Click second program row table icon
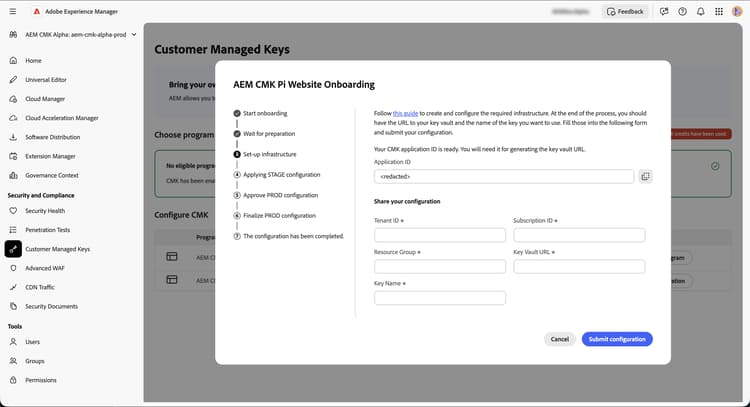This screenshot has height=407, width=750. click(172, 279)
